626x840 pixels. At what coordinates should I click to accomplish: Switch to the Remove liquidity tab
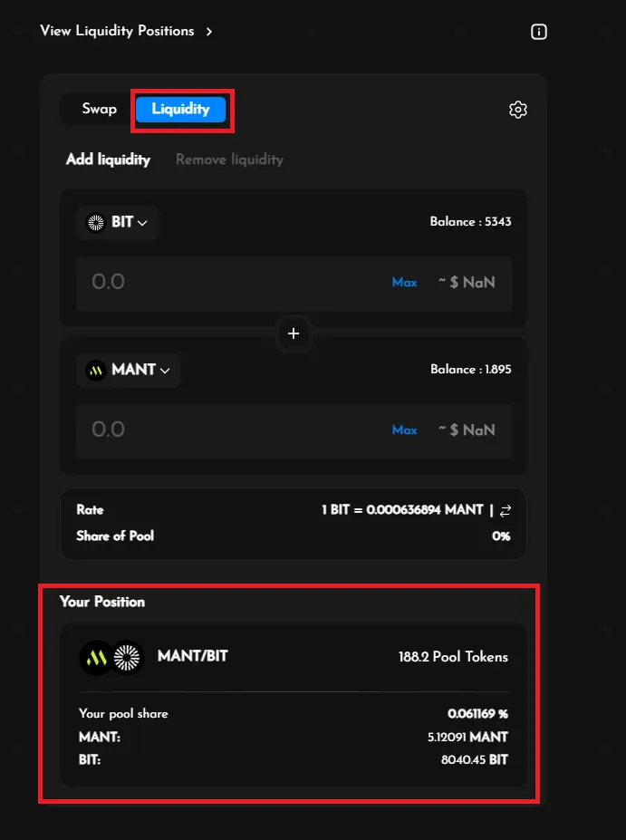point(229,159)
